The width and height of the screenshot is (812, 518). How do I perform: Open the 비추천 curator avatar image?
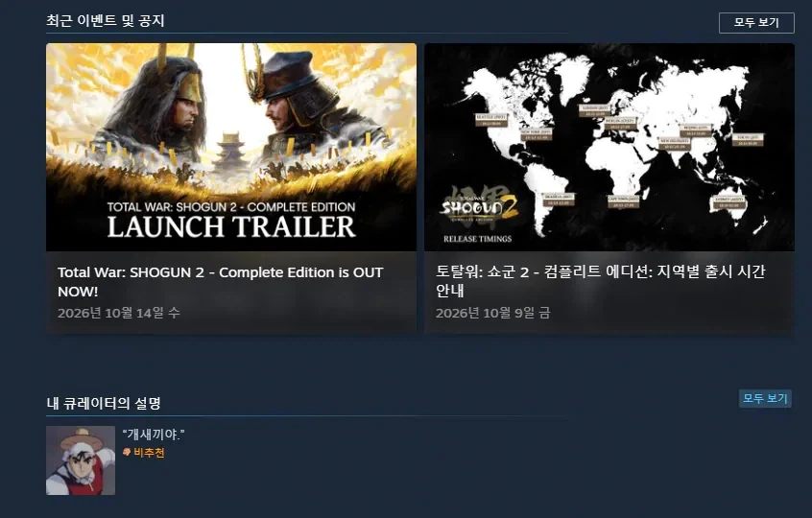(81, 460)
